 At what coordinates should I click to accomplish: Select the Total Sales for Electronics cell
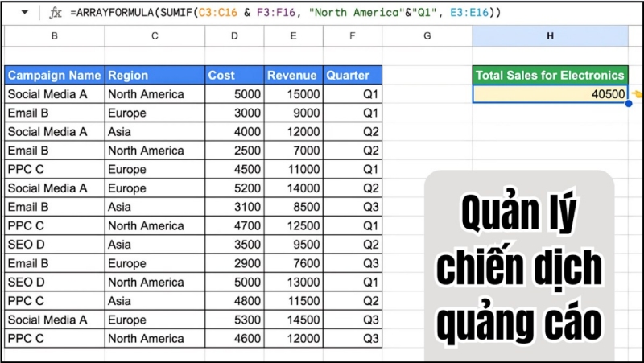pyautogui.click(x=551, y=75)
